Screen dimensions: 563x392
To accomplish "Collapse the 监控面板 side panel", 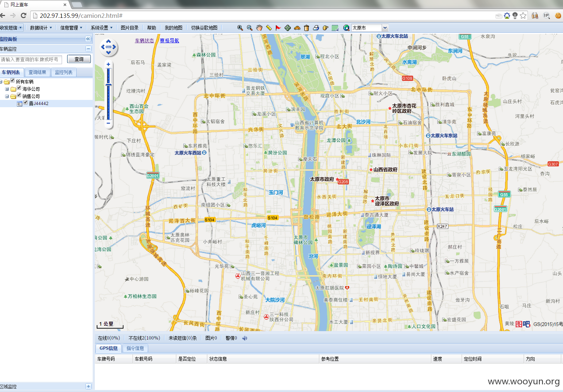I will [88, 39].
